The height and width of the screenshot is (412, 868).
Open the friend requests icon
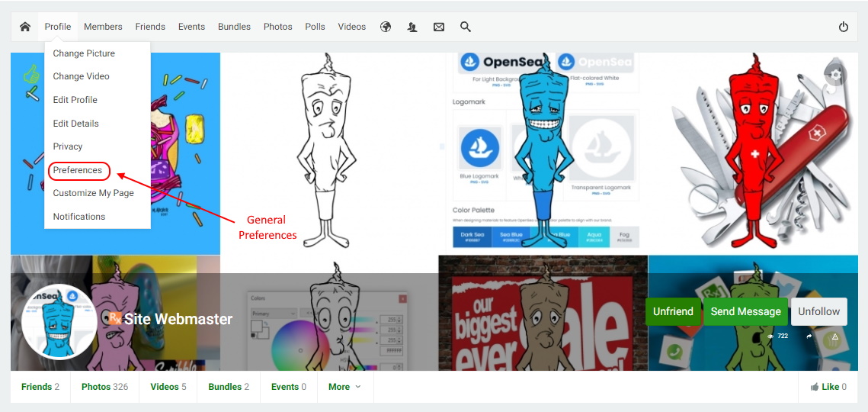tap(412, 27)
